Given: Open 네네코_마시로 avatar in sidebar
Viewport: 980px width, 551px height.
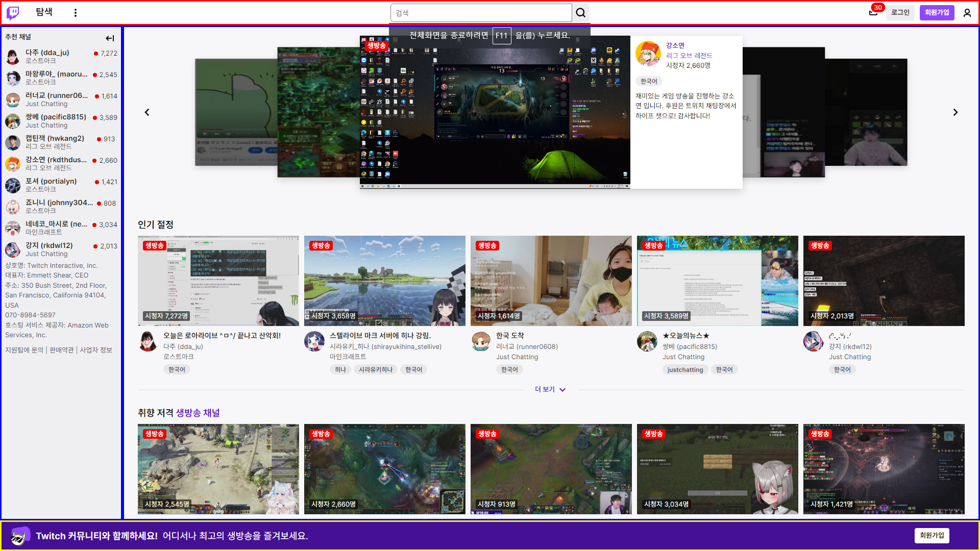Looking at the screenshot, I should point(13,228).
